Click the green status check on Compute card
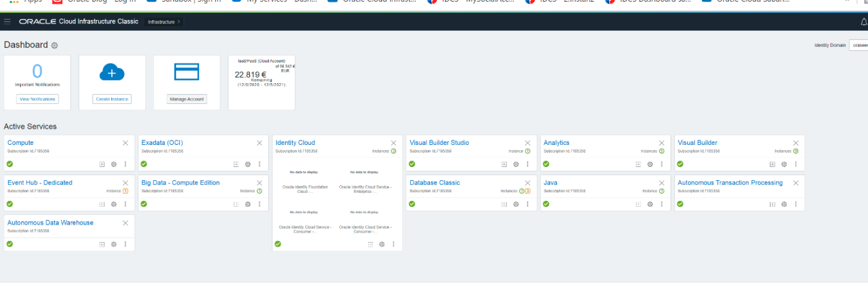 point(10,164)
